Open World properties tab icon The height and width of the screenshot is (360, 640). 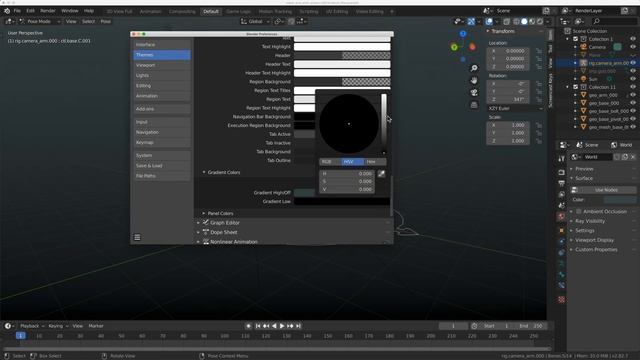point(562,217)
